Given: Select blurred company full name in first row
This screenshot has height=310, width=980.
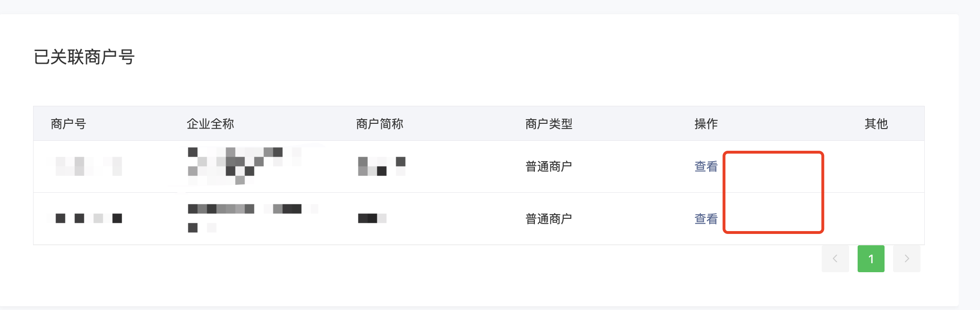Looking at the screenshot, I should click(x=245, y=166).
